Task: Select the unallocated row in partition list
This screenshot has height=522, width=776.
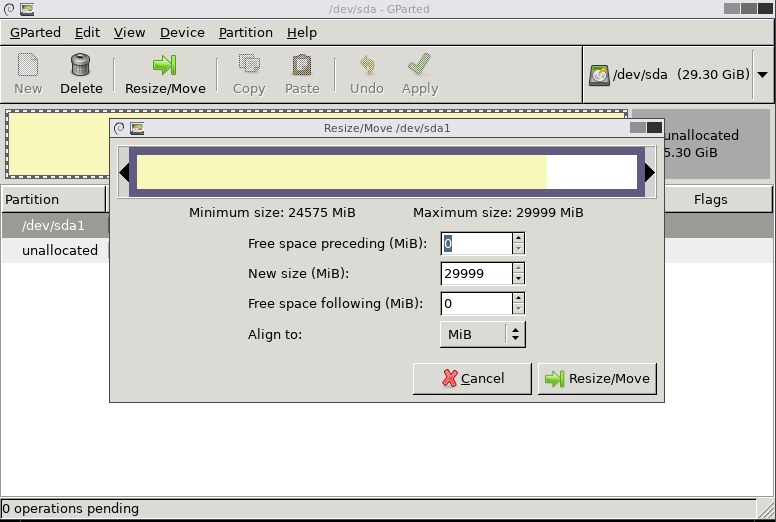Action: (55, 250)
